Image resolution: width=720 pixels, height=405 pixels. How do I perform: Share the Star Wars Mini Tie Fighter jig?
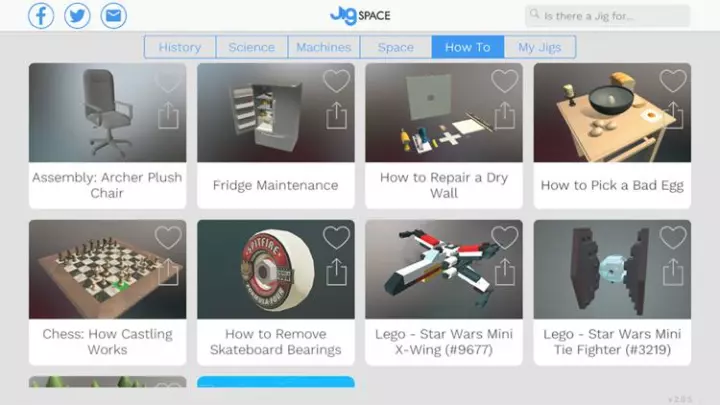click(673, 272)
